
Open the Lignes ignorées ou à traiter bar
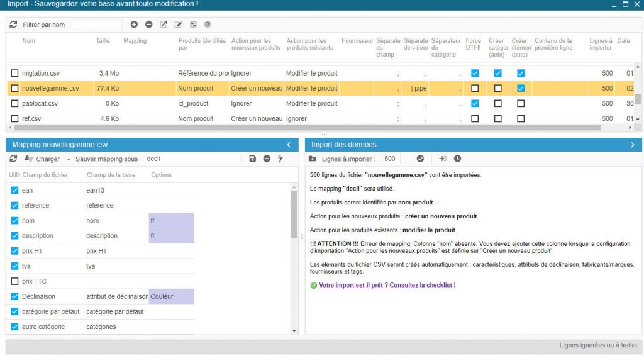pos(598,345)
